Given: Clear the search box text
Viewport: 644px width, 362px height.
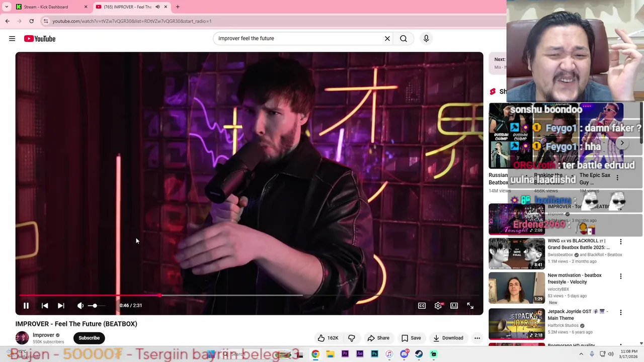Looking at the screenshot, I should point(387,38).
